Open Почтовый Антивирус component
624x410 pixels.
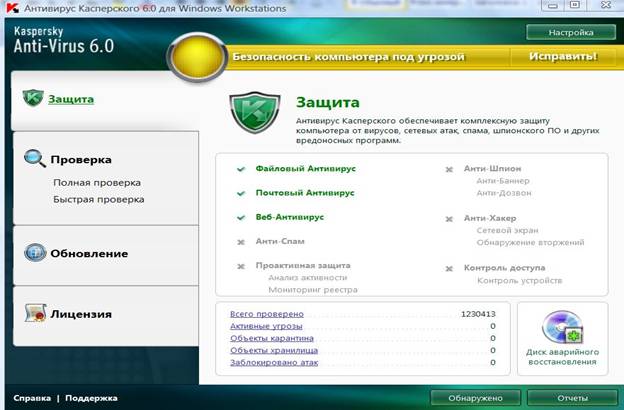click(x=305, y=193)
